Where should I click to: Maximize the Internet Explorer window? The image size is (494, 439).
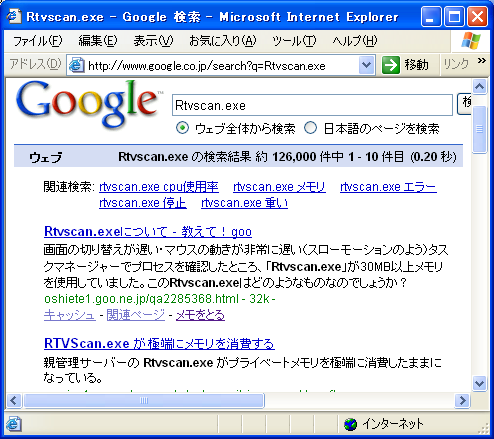pyautogui.click(x=454, y=16)
